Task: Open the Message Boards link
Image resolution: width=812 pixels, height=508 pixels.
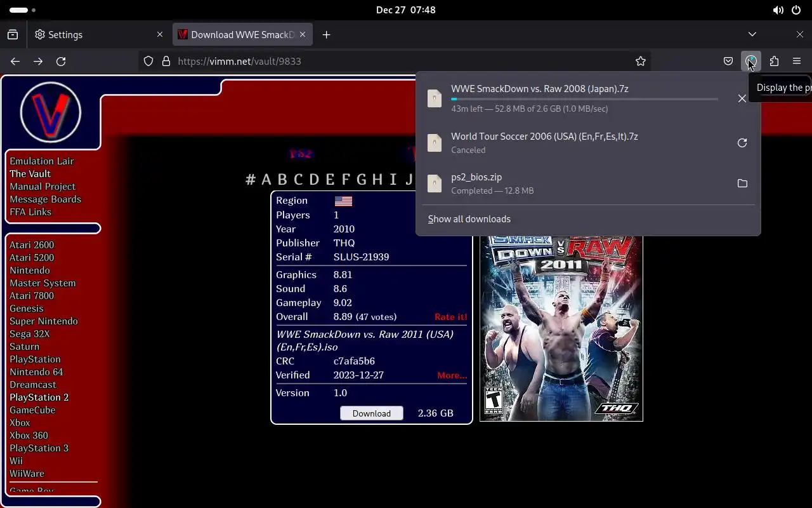Action: click(45, 199)
